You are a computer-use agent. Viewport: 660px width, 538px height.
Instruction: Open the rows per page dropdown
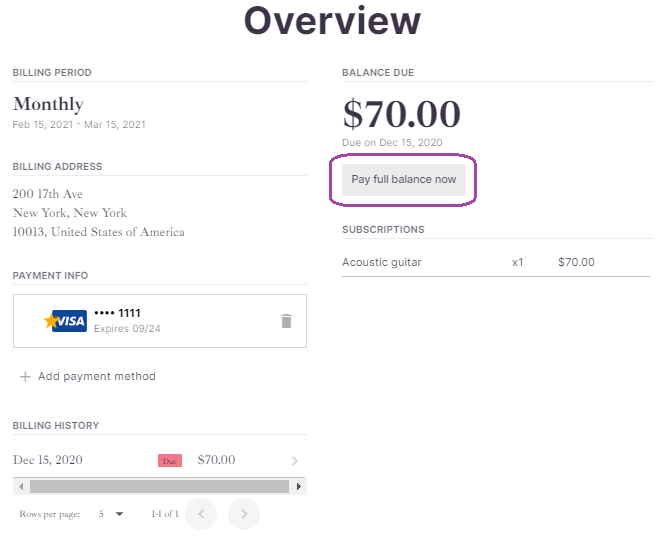pyautogui.click(x=120, y=514)
